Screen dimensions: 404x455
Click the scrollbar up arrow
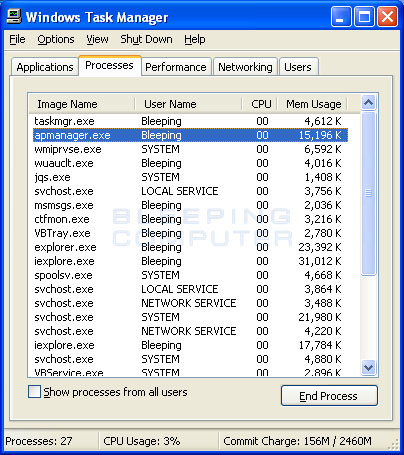pyautogui.click(x=368, y=103)
